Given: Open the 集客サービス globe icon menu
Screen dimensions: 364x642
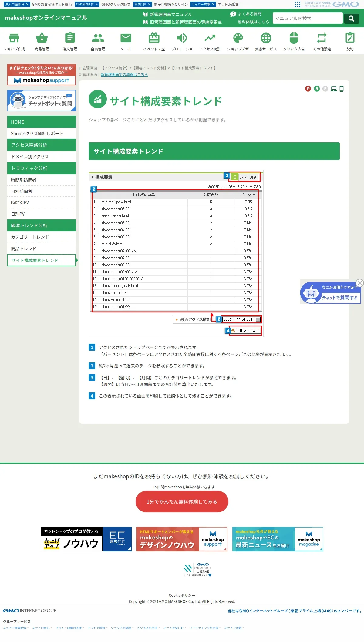Looking at the screenshot, I should click(x=266, y=41).
